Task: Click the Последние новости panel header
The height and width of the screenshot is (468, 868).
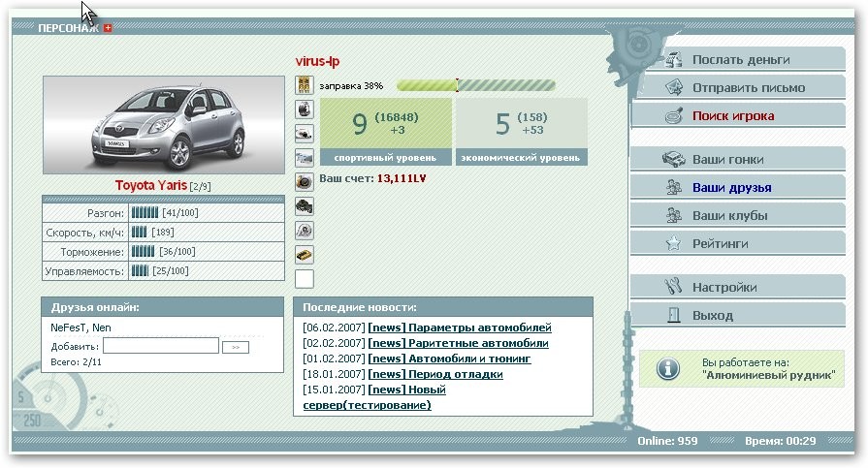Action: tap(443, 307)
